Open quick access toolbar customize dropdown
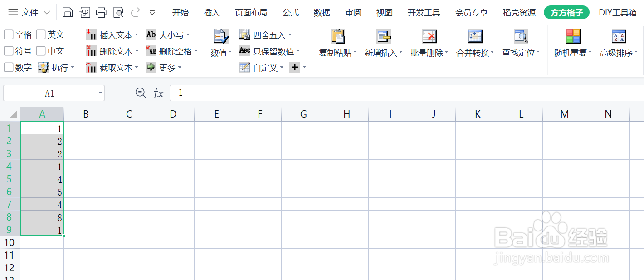Screen dimensions: 644x280 (152, 12)
